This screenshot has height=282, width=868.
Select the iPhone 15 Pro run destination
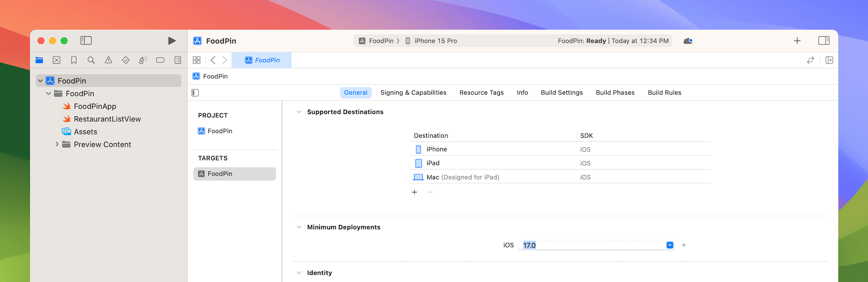435,41
